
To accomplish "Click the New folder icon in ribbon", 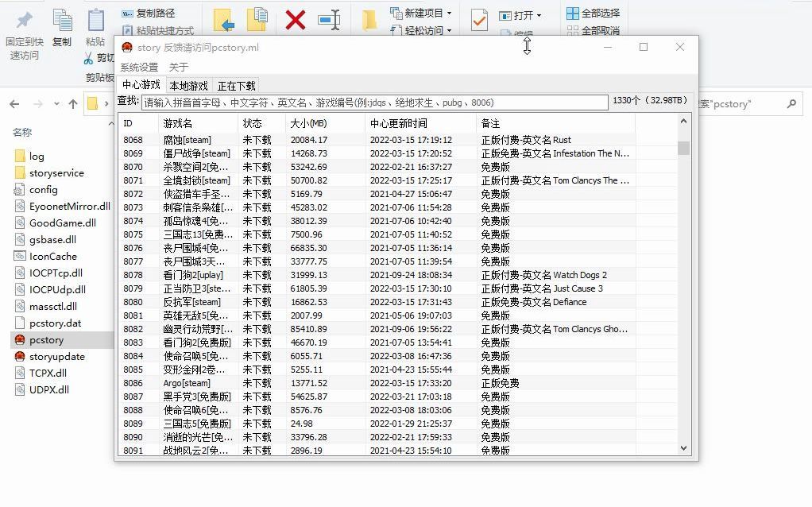I will pyautogui.click(x=369, y=21).
